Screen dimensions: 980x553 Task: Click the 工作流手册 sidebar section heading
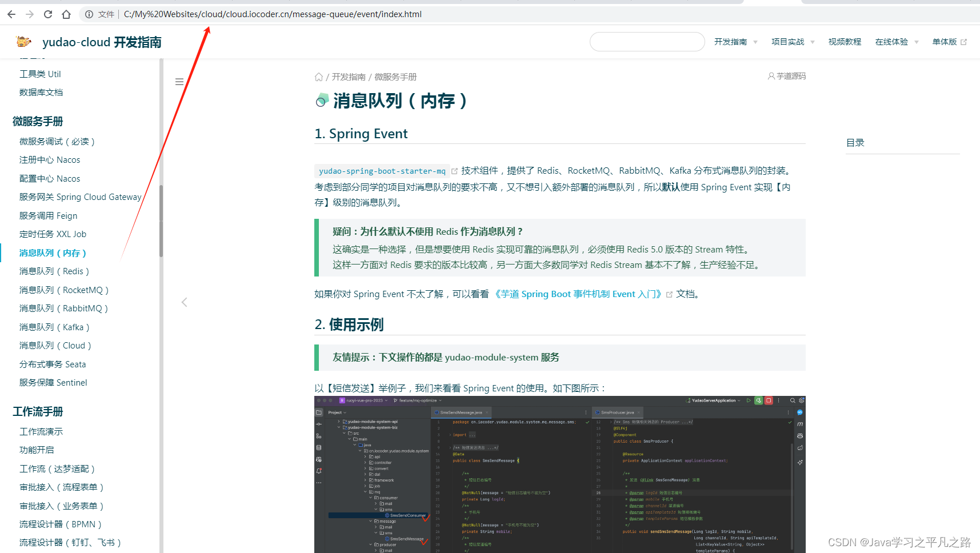(x=38, y=411)
